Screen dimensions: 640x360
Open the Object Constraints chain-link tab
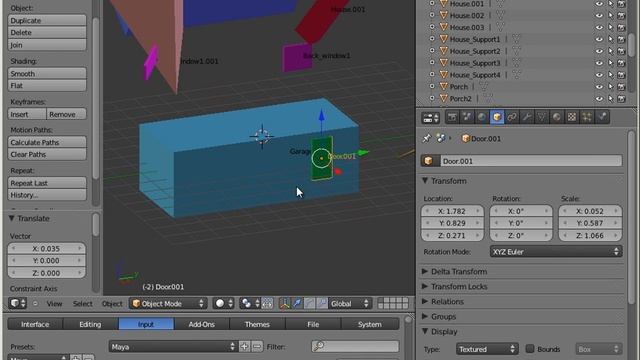point(512,118)
